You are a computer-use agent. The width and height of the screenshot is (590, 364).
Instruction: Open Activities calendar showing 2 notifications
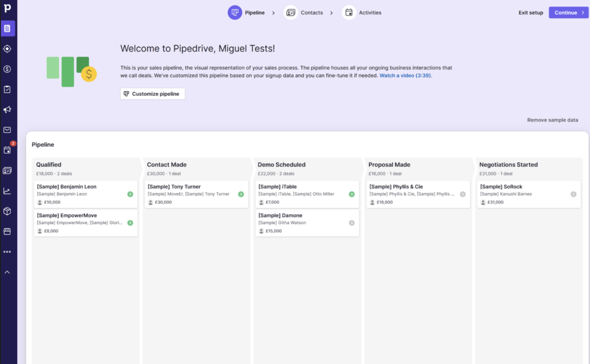tap(7, 150)
